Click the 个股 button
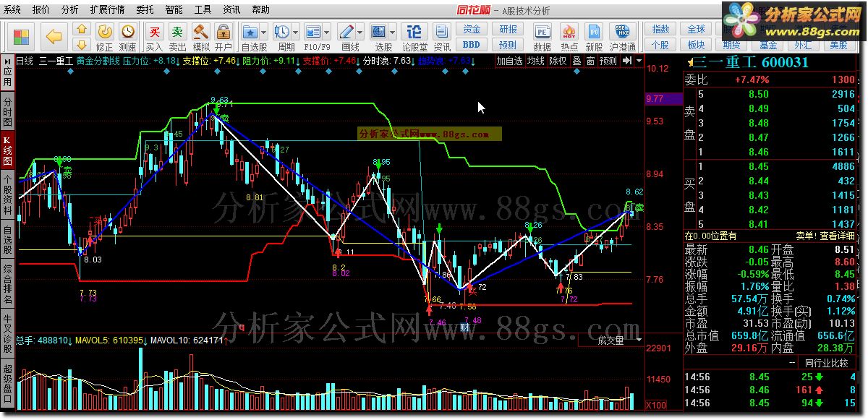This screenshot has height=420, width=868. [x=660, y=45]
